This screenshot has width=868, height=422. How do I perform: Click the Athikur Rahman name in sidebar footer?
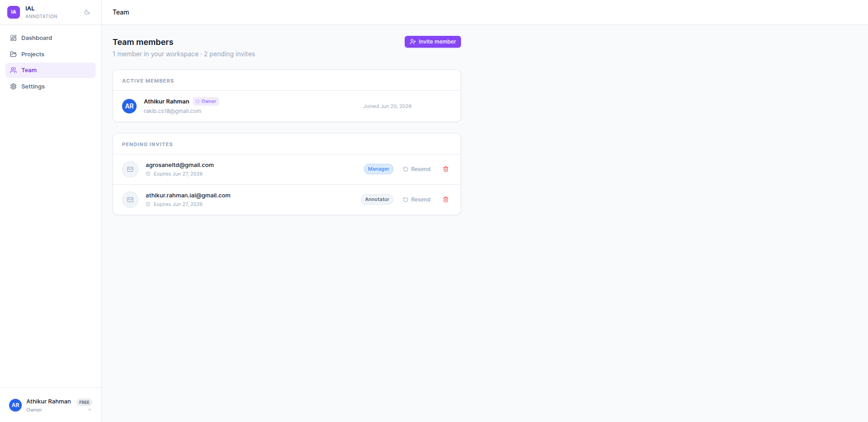tap(49, 402)
